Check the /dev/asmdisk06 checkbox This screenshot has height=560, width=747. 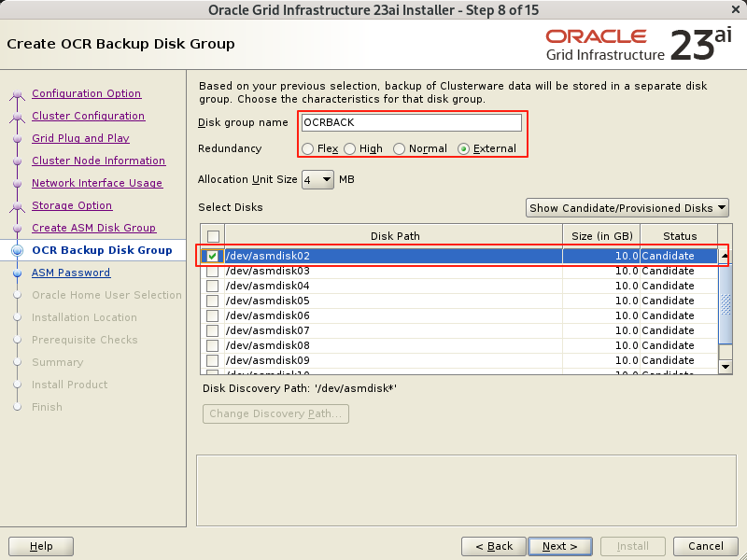pyautogui.click(x=213, y=315)
